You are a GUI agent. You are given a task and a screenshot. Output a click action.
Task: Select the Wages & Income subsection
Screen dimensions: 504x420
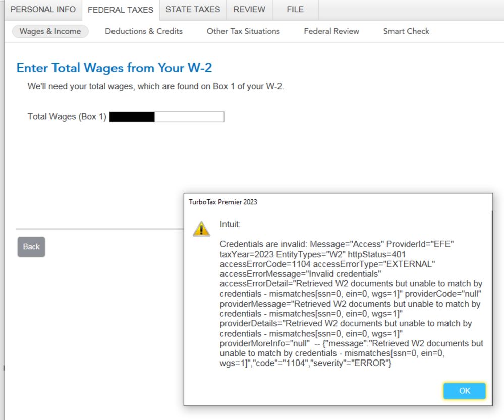[x=50, y=31]
